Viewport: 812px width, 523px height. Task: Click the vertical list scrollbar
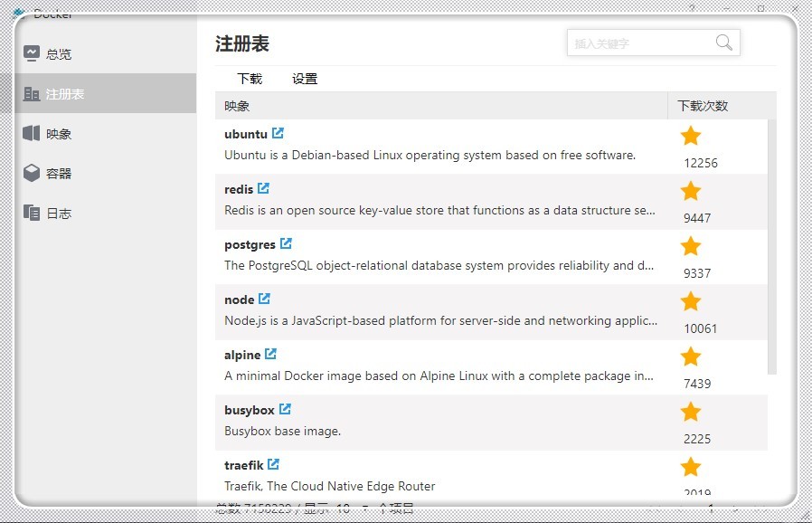772,247
